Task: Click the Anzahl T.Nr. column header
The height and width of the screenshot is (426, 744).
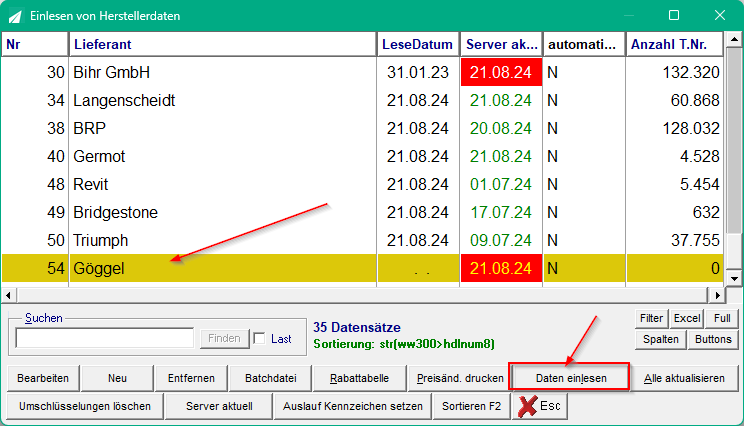Action: point(674,44)
